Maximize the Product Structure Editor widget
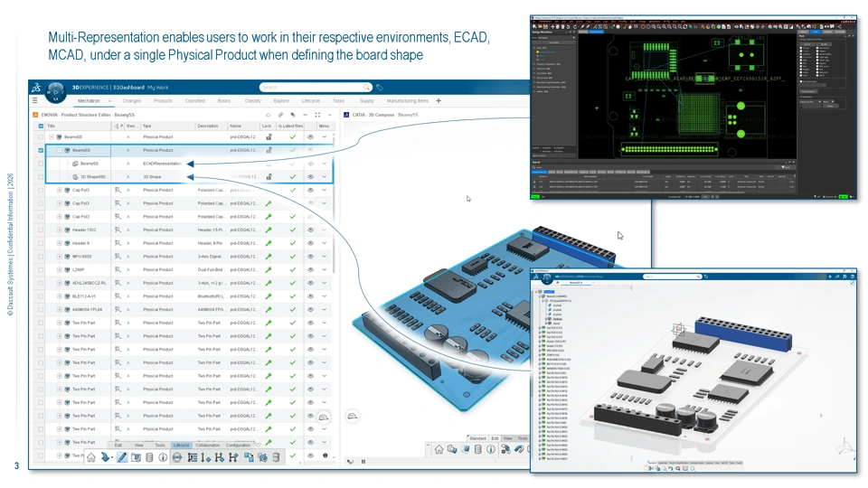 [x=317, y=115]
